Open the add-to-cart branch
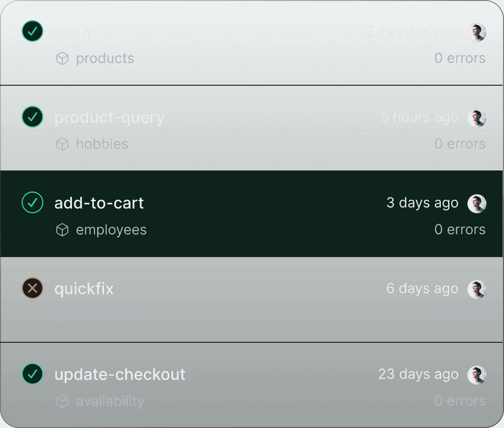Screen dimensions: 504x428 [99, 203]
